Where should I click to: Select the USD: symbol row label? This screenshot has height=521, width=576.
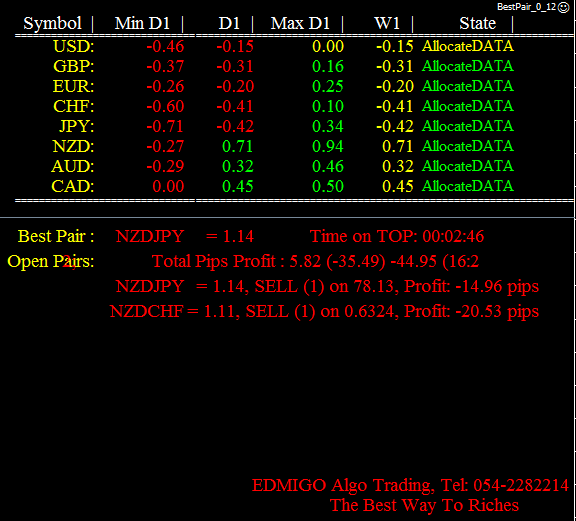click(73, 46)
